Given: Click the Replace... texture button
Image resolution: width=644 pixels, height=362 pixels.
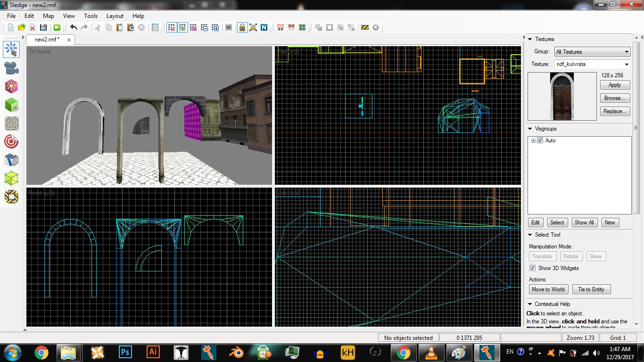Looking at the screenshot, I should coord(615,112).
